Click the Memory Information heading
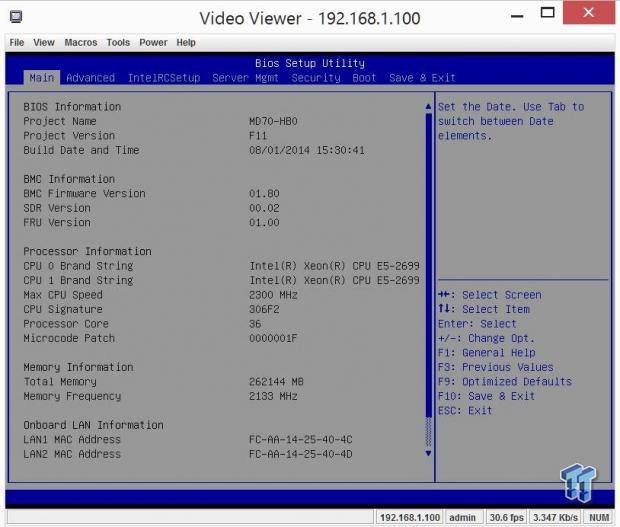Image resolution: width=620 pixels, height=527 pixels. tap(78, 367)
